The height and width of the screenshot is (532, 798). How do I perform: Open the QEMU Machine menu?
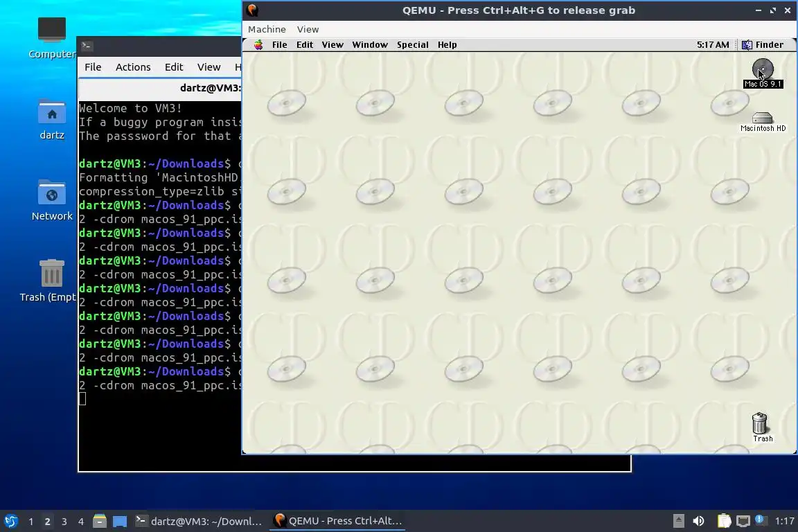(x=267, y=30)
